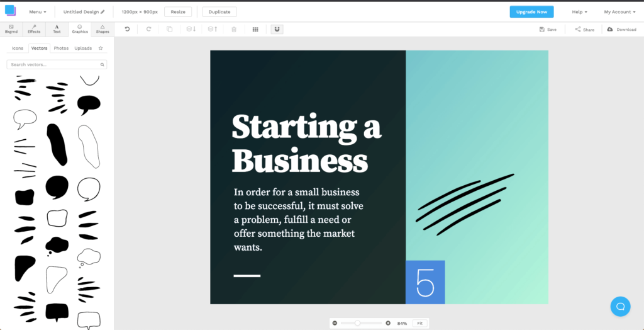Screen dimensions: 644x330
Task: Open the Menu dropdown
Action: [x=37, y=12]
